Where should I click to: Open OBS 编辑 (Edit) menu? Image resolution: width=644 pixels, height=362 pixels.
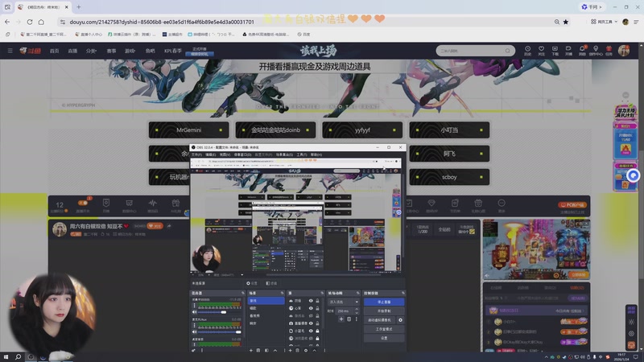coord(211,154)
